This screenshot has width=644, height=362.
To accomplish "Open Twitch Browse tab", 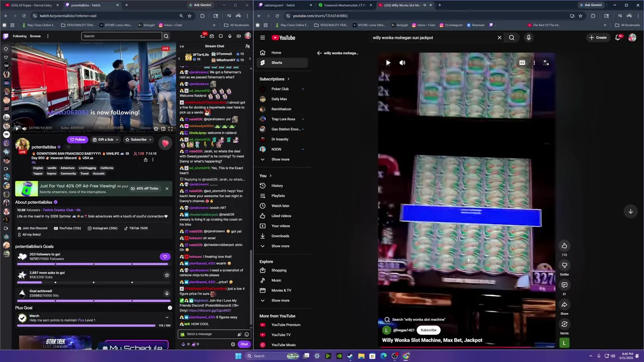I will pyautogui.click(x=35, y=36).
